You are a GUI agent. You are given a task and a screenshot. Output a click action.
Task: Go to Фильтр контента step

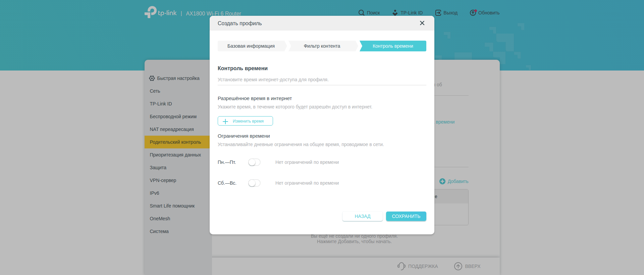point(322,46)
